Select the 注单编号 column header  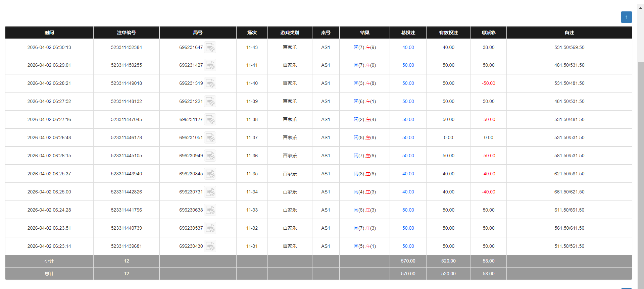pyautogui.click(x=126, y=33)
